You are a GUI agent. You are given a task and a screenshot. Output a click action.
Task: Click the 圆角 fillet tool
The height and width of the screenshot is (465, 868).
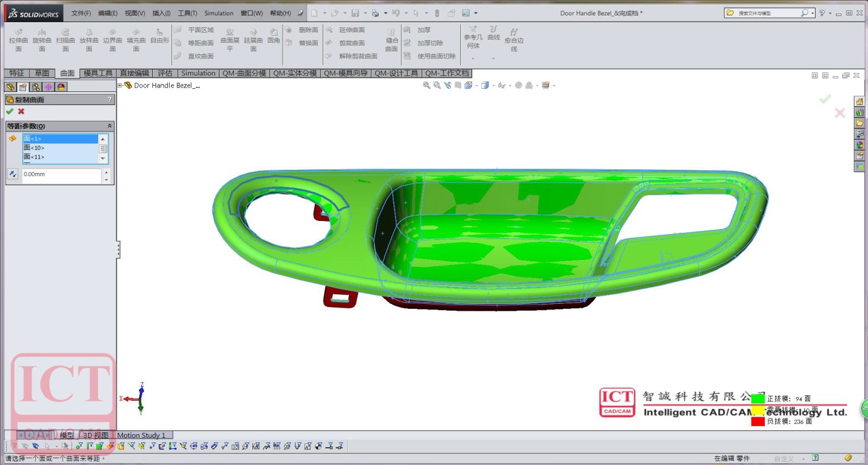(x=273, y=36)
